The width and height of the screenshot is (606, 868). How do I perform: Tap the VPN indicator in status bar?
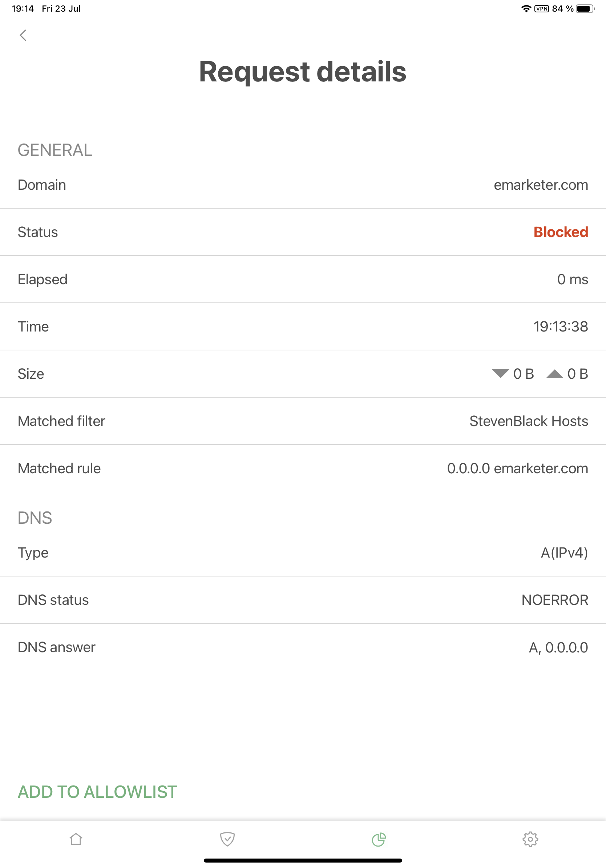pyautogui.click(x=541, y=8)
